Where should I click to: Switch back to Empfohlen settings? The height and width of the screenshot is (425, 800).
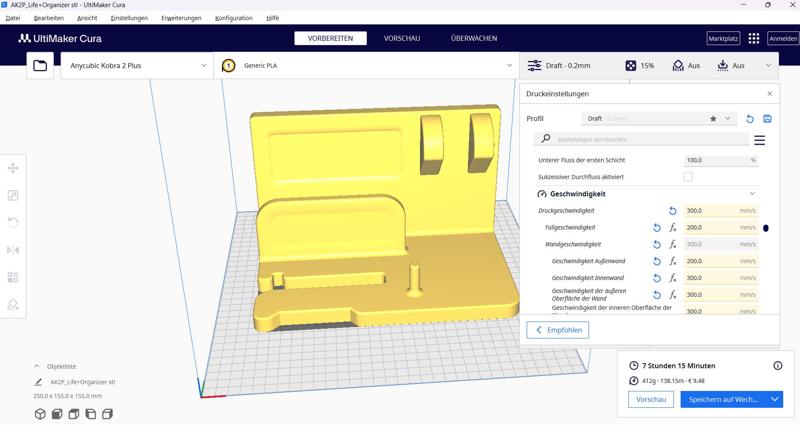click(558, 330)
